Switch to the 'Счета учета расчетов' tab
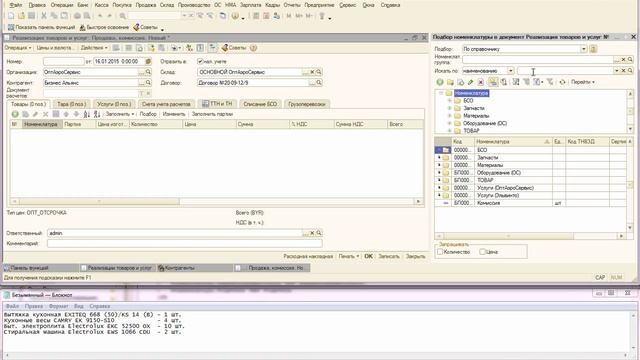Image resolution: width=640 pixels, height=360 pixels. (x=166, y=104)
